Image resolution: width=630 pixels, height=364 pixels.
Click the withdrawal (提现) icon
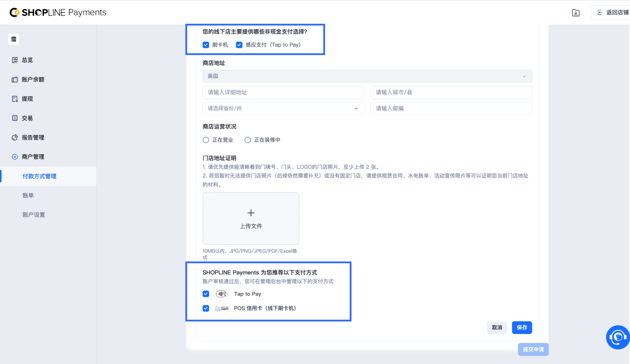(x=15, y=99)
